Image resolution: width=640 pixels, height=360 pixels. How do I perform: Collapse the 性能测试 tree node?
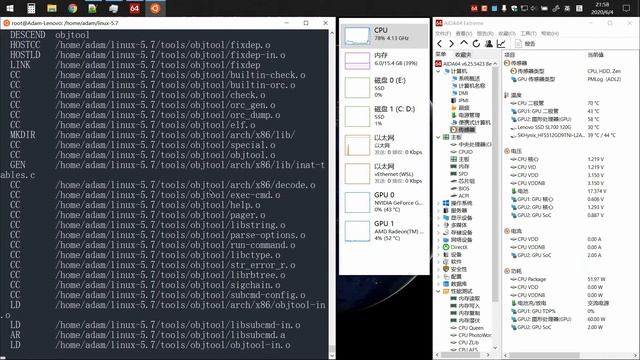[438, 291]
